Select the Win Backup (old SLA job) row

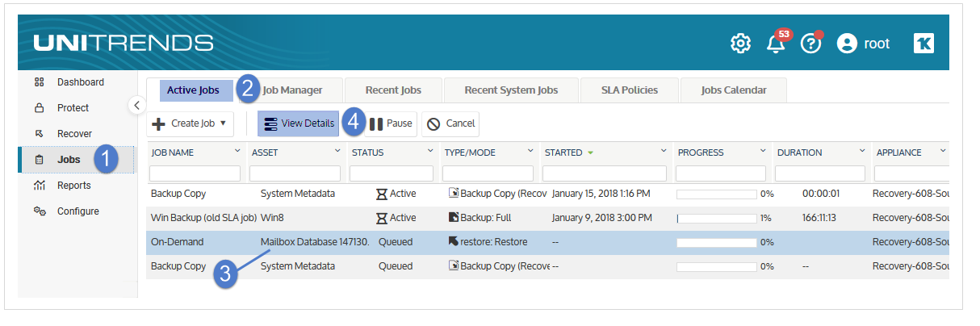coord(547,218)
